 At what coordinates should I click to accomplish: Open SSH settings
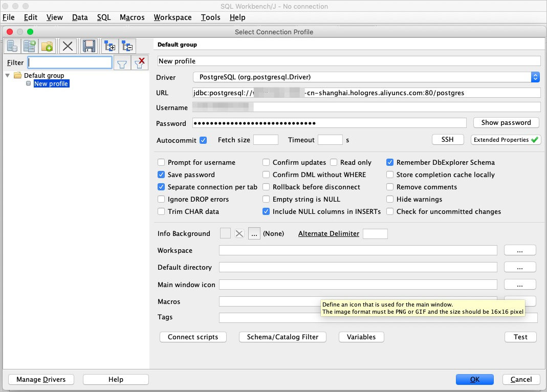point(448,140)
